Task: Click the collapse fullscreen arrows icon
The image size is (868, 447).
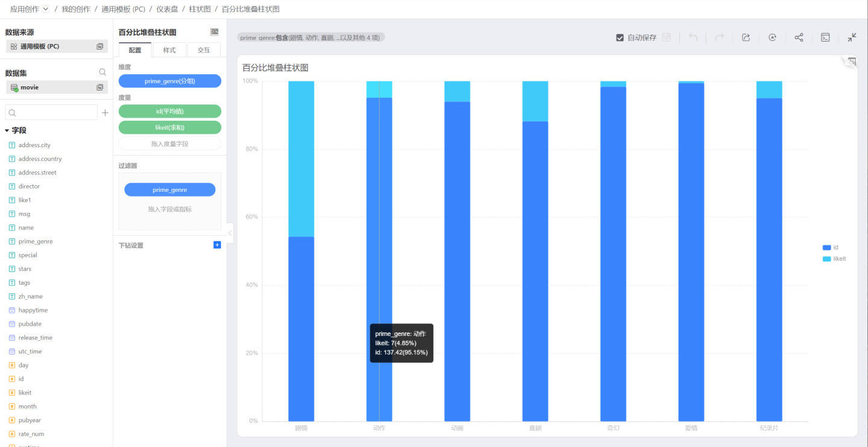Action: (852, 37)
